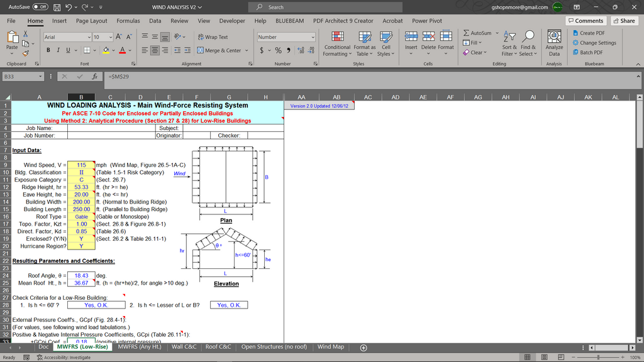Open the font size dropdown
This screenshot has width=644, height=362.
coord(110,37)
